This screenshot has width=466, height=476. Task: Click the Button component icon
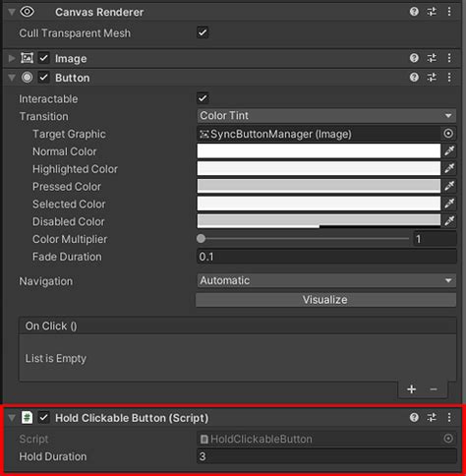(x=27, y=78)
